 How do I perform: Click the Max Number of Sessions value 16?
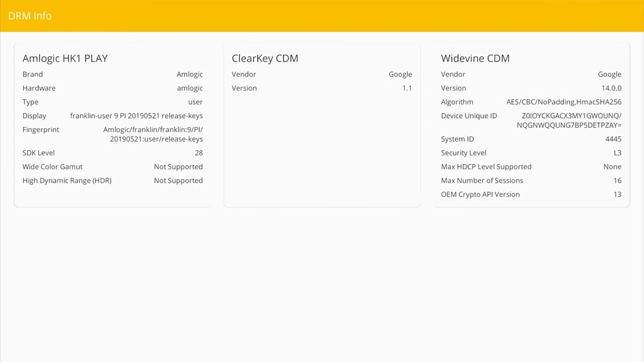coord(618,181)
